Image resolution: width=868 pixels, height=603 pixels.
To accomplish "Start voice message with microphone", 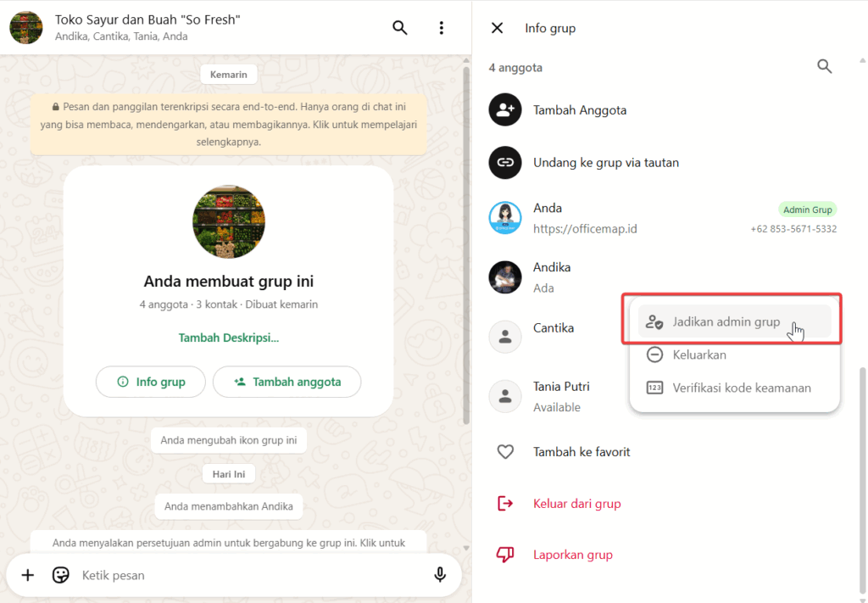I will [x=440, y=575].
